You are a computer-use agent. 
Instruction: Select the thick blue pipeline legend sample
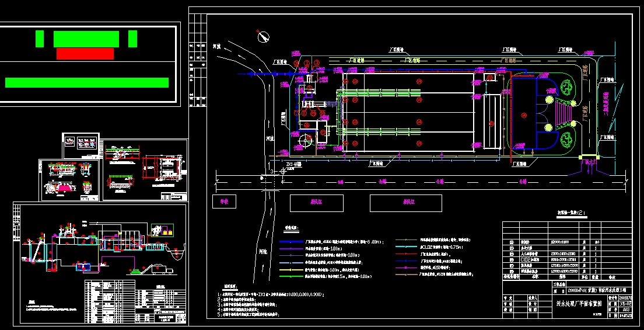click(x=292, y=242)
